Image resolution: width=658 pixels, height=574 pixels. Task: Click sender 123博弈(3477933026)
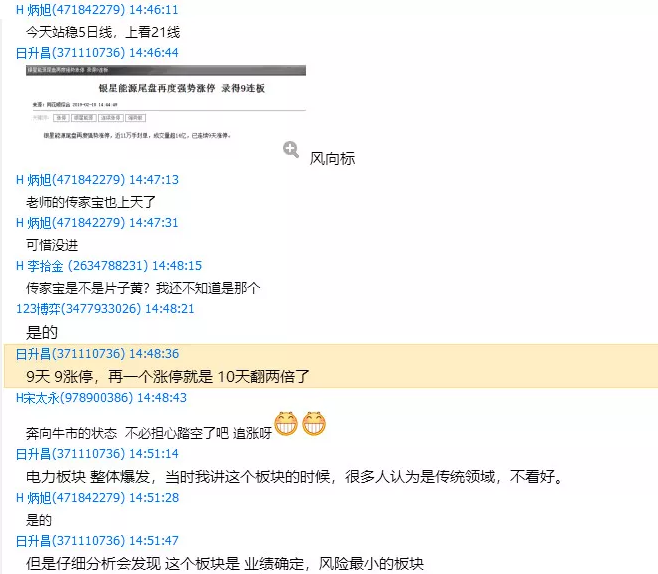click(x=105, y=309)
